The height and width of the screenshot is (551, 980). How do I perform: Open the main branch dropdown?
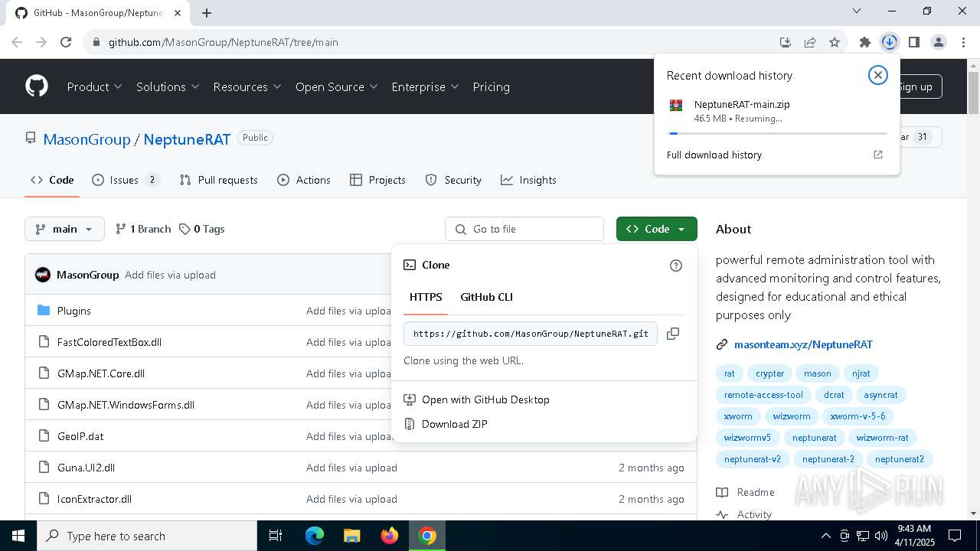[64, 229]
